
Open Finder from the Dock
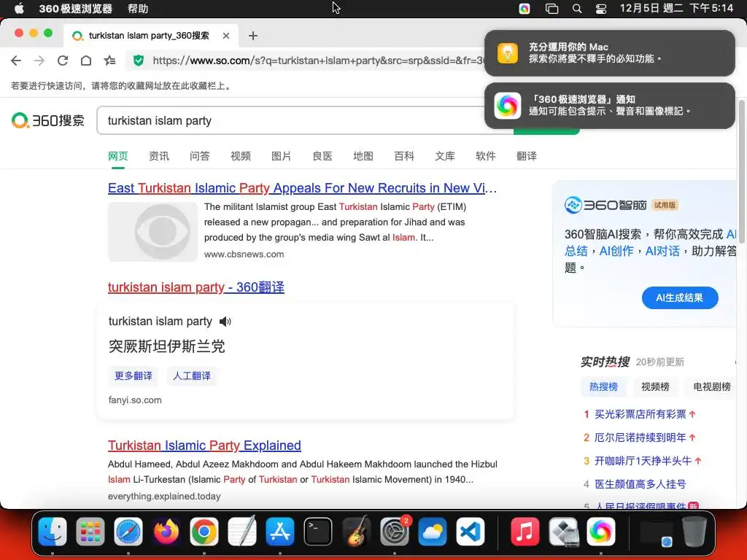tap(53, 532)
